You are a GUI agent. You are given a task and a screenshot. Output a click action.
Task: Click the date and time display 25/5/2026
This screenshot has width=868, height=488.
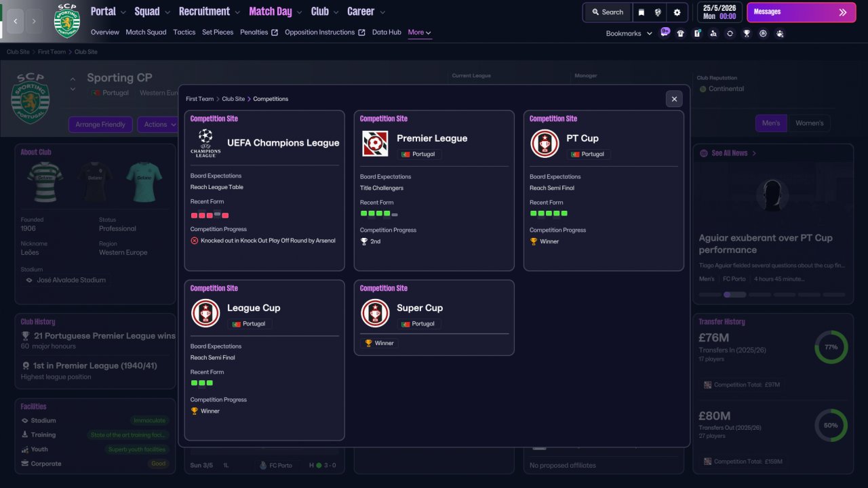(x=718, y=12)
